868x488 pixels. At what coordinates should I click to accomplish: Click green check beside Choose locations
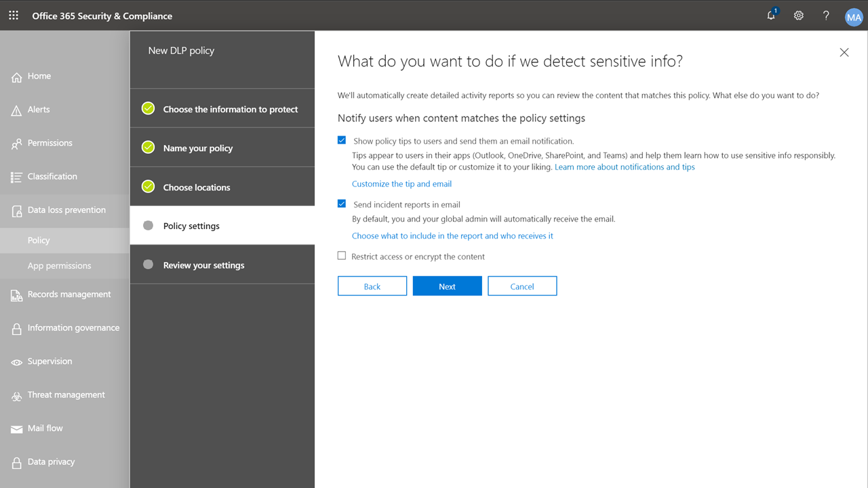click(x=148, y=186)
